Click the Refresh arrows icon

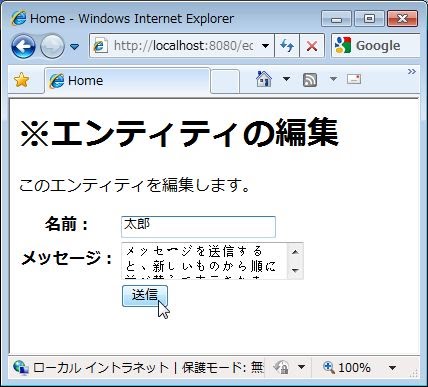point(287,46)
